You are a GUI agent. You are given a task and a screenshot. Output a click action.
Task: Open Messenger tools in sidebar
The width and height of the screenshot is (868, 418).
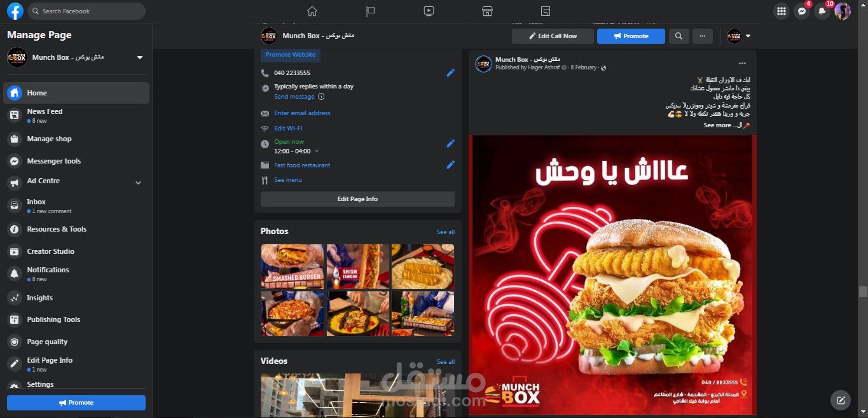click(x=76, y=161)
